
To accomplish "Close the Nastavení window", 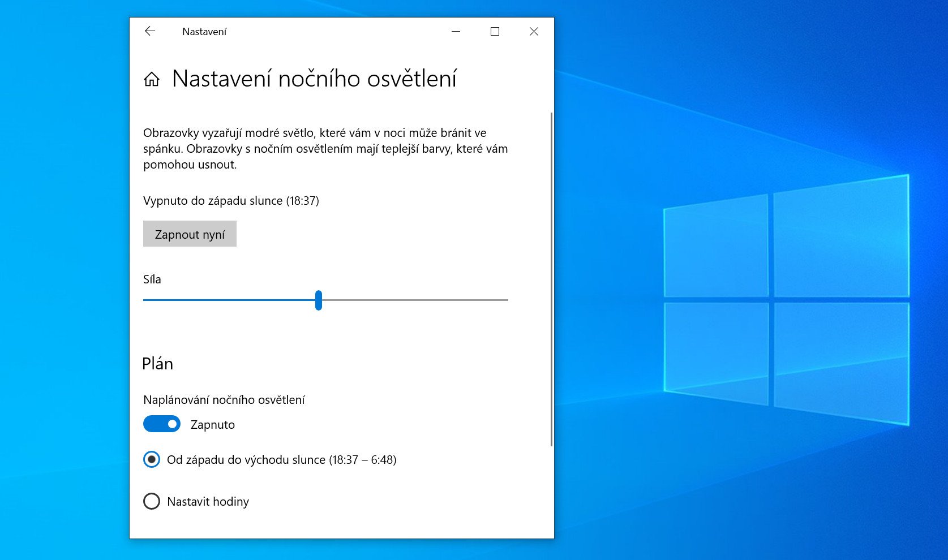I will (x=534, y=31).
